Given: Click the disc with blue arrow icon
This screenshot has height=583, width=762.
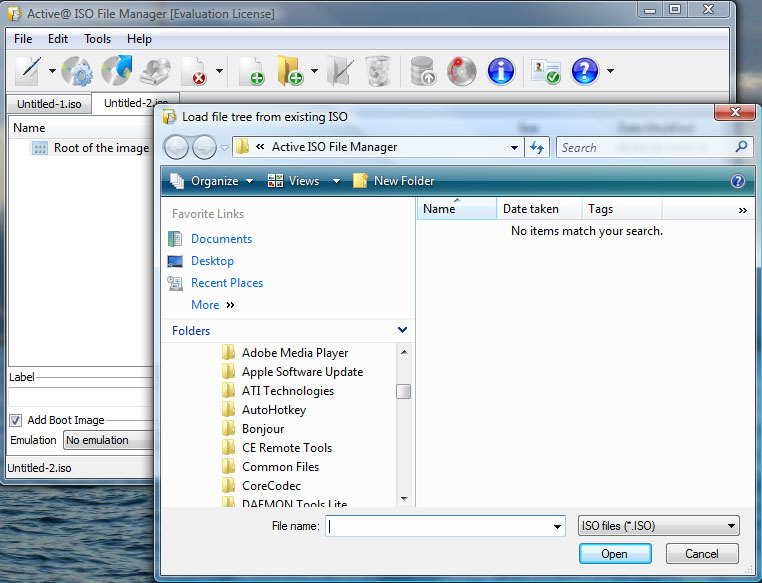Looking at the screenshot, I should [117, 71].
